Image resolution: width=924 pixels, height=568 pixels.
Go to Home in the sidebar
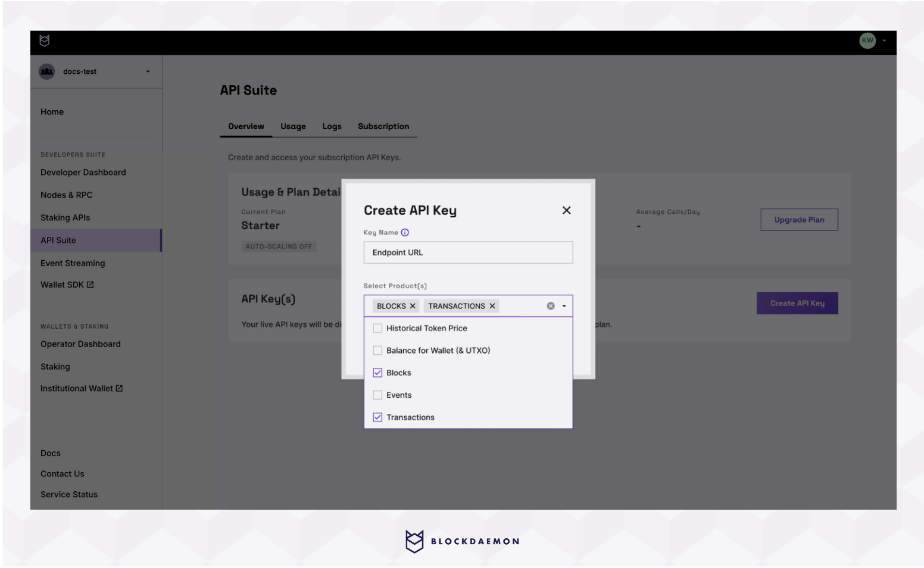[x=52, y=112]
